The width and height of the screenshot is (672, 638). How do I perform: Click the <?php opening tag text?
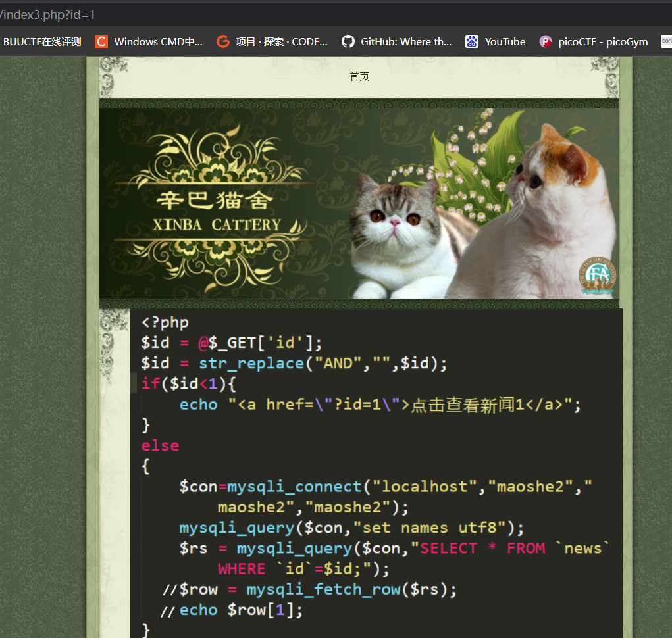pos(165,322)
